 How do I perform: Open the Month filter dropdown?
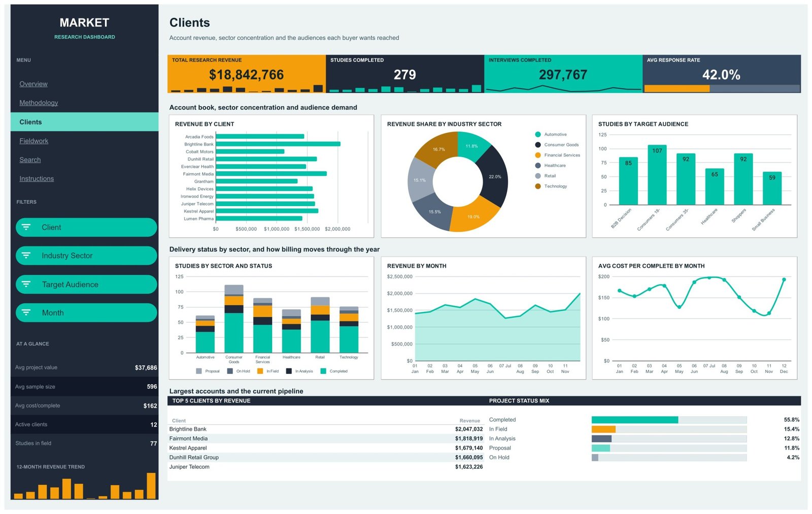click(x=86, y=313)
